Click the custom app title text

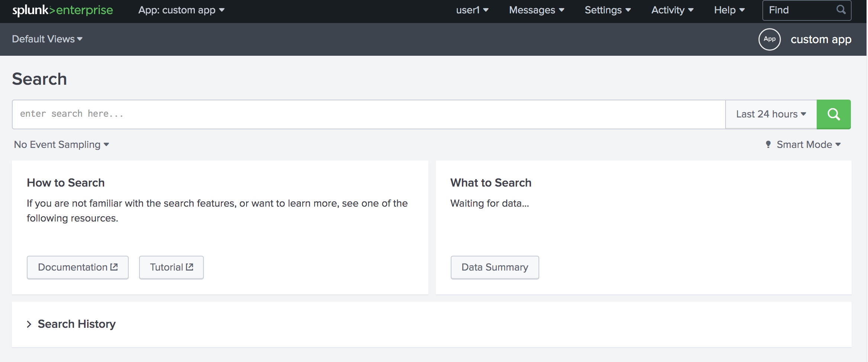coord(821,39)
